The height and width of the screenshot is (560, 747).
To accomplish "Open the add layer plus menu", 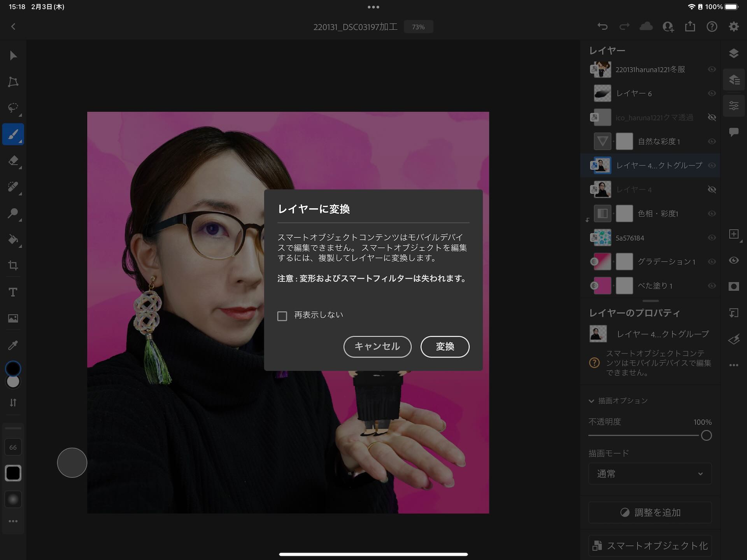I will 733,234.
